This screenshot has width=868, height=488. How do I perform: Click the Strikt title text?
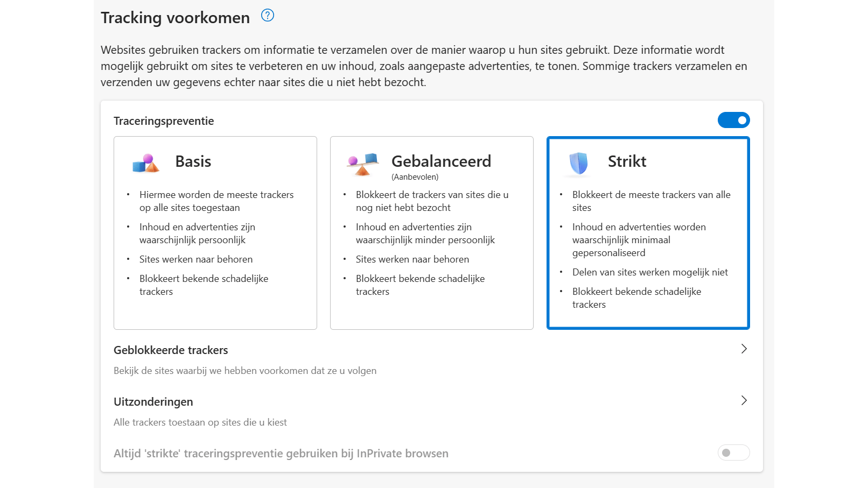(x=627, y=161)
